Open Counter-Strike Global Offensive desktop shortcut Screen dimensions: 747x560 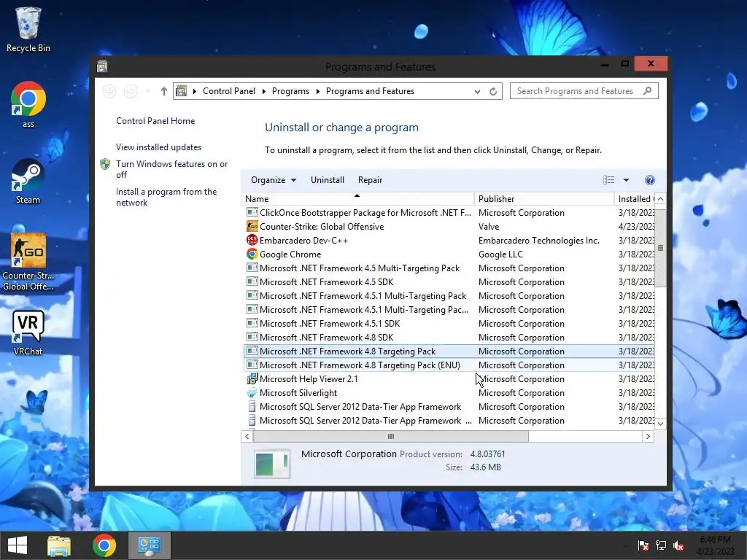point(28,261)
